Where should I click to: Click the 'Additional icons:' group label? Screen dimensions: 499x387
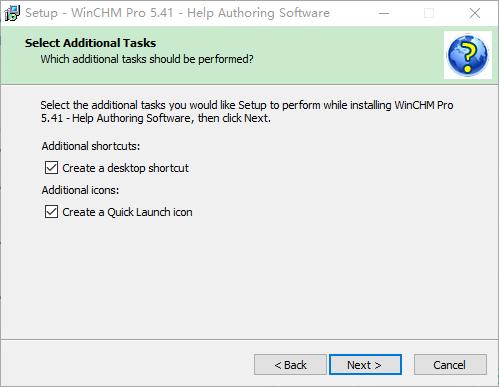point(80,190)
